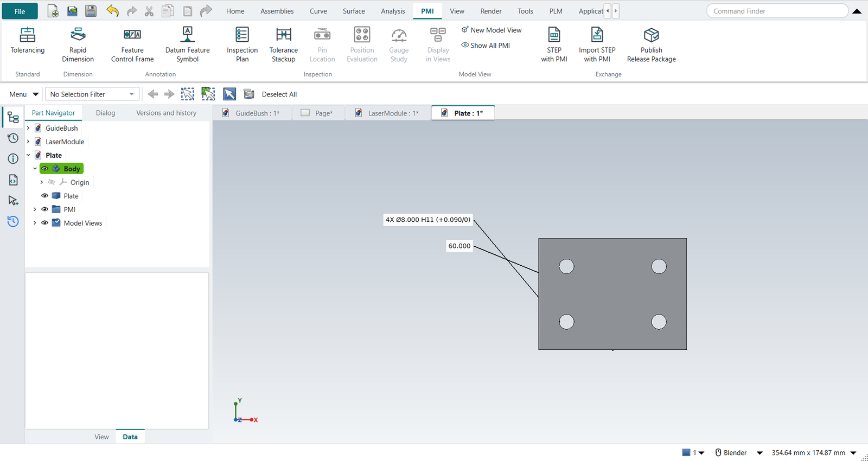Navigate back with left arrow
The width and height of the screenshot is (868, 461).
153,94
